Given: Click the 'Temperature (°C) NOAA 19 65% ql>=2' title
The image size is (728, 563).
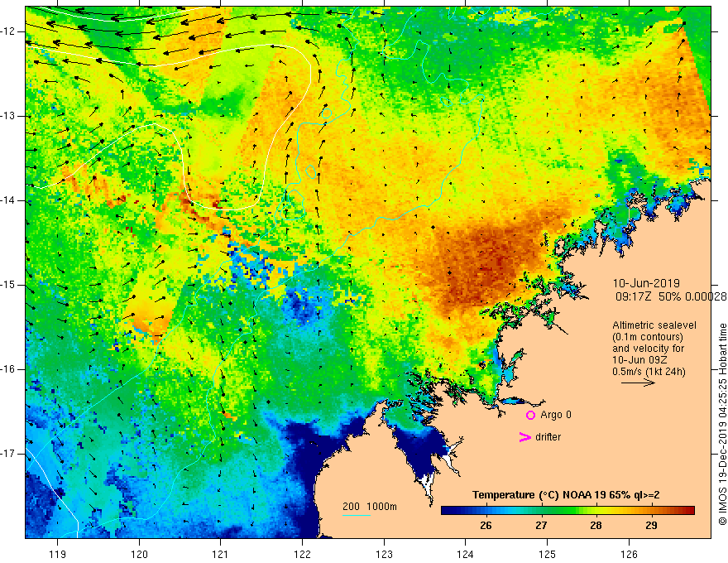Looking at the screenshot, I should click(566, 495).
